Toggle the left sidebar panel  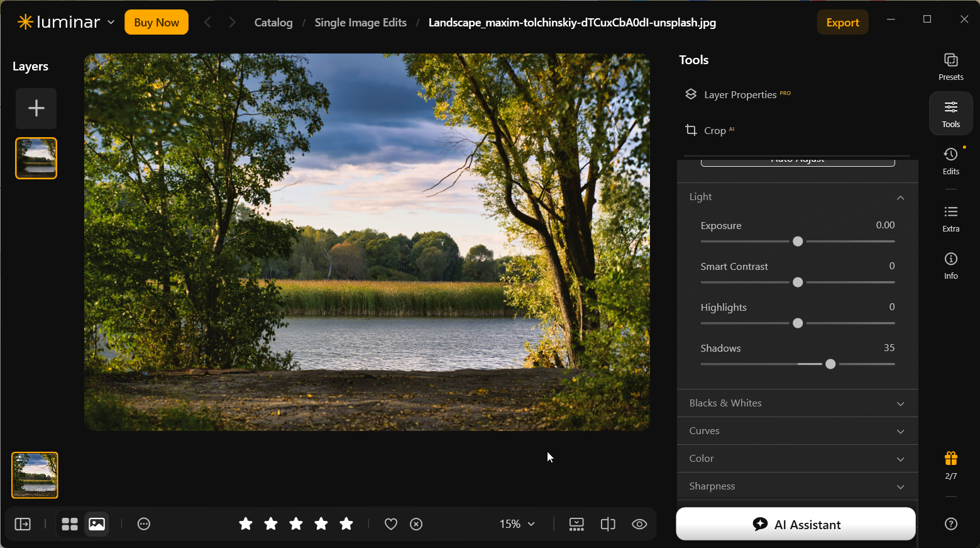[x=23, y=524]
